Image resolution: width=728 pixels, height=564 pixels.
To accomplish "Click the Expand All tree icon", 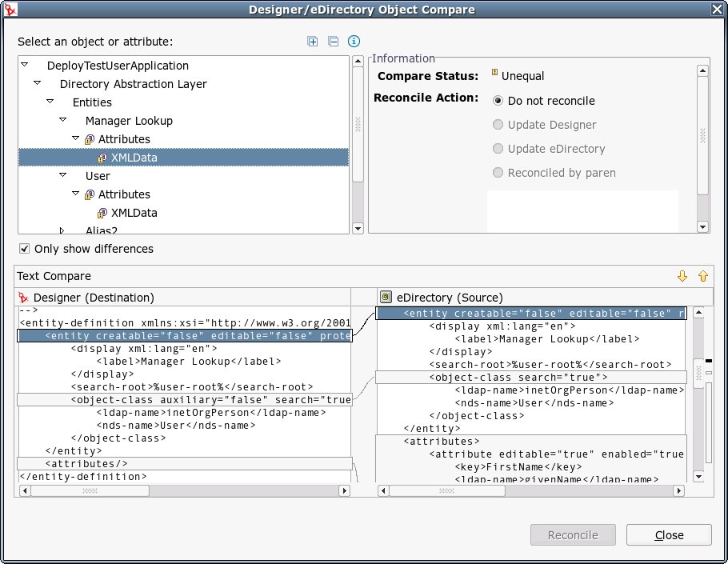I will [x=313, y=42].
